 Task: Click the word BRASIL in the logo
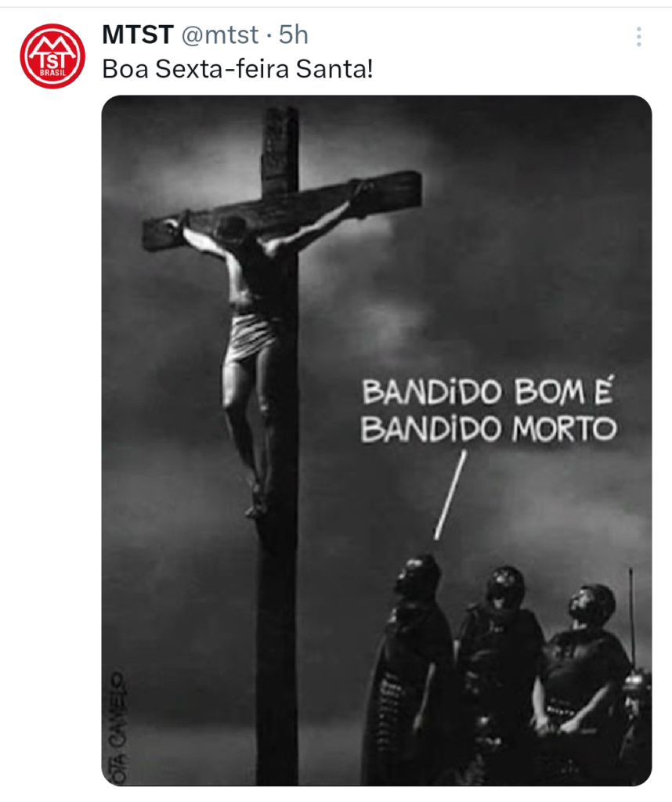52,73
